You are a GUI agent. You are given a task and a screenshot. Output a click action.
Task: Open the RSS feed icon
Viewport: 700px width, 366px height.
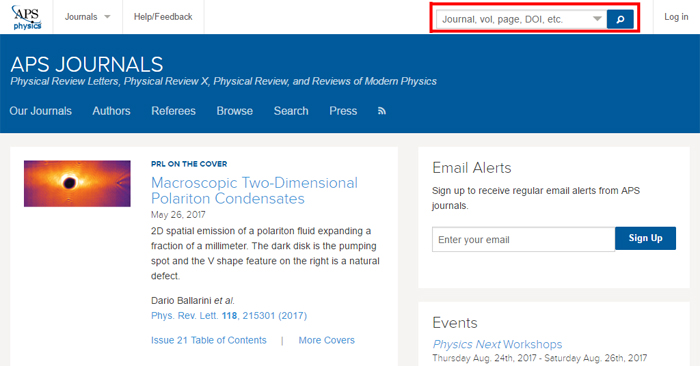[x=382, y=111]
